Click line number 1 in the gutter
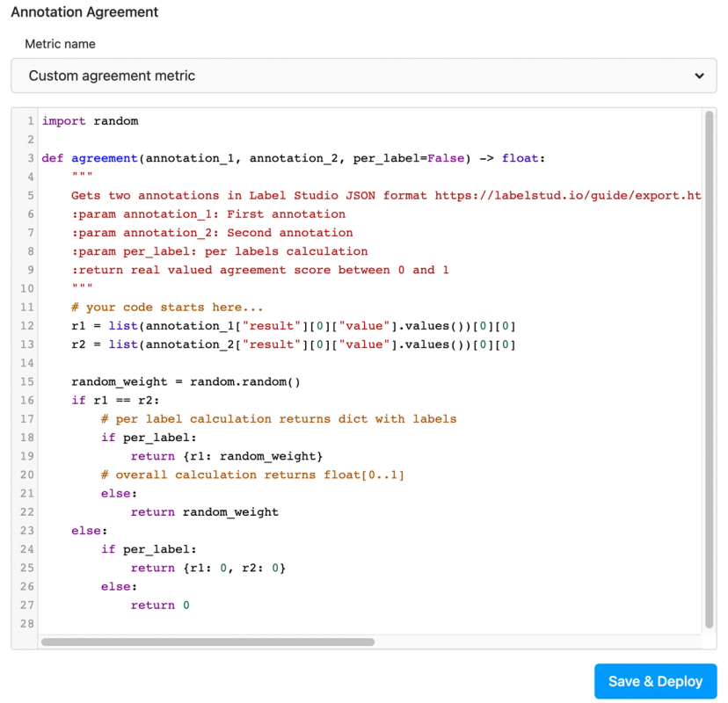 tap(30, 121)
